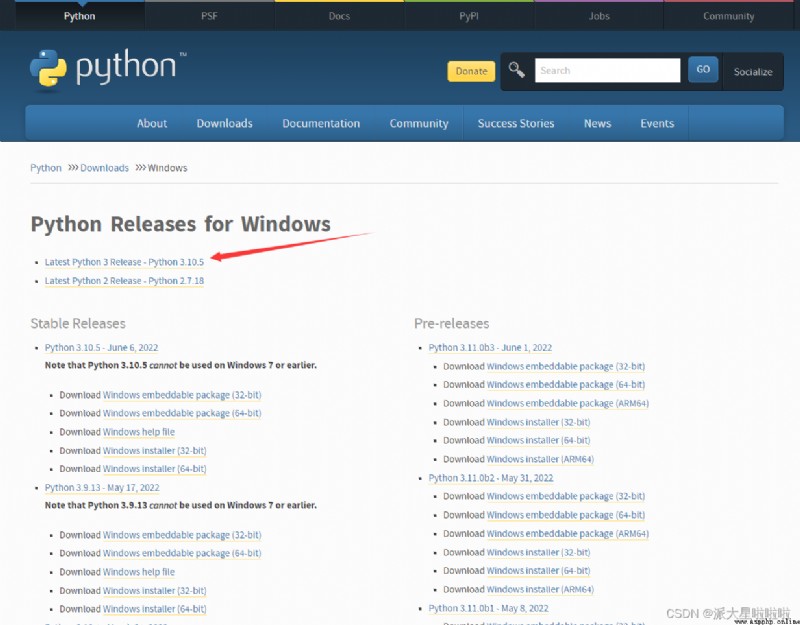This screenshot has width=800, height=625.
Task: Click the "Pre-releases" section heading
Action: 452,323
